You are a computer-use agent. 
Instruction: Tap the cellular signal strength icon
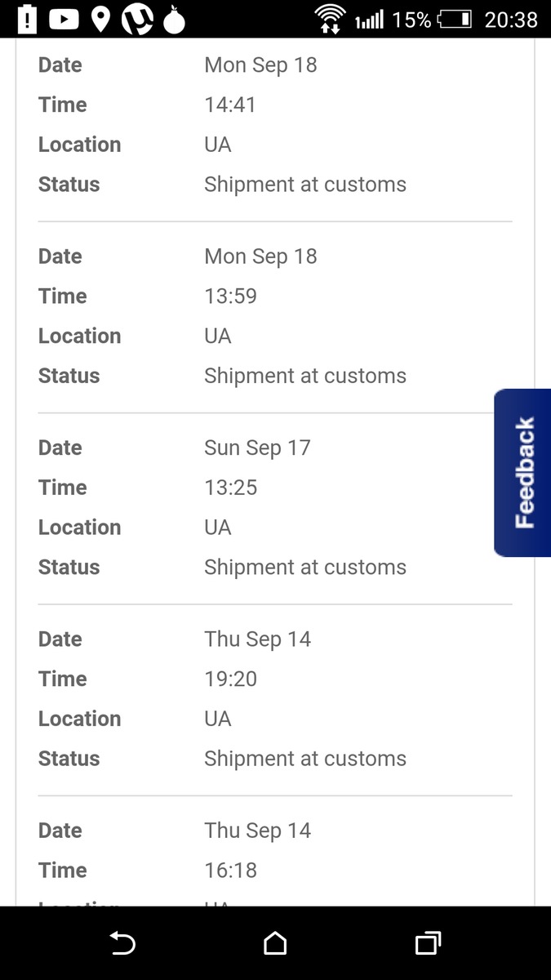pyautogui.click(x=370, y=19)
